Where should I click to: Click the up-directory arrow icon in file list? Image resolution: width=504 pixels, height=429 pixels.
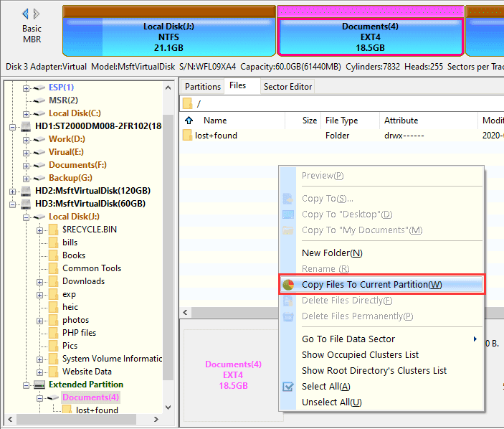[x=189, y=121]
